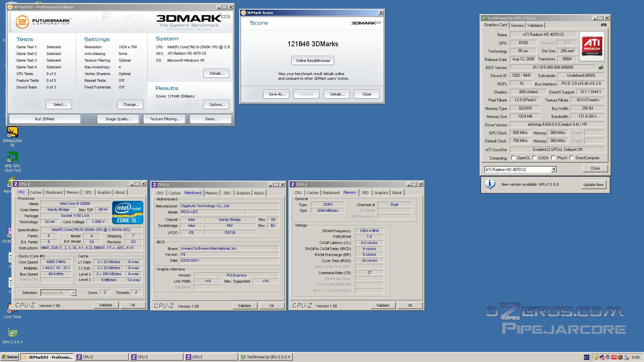Click the BIOS save chip icon in GPU-Z
The image size is (644, 362).
tap(601, 67)
